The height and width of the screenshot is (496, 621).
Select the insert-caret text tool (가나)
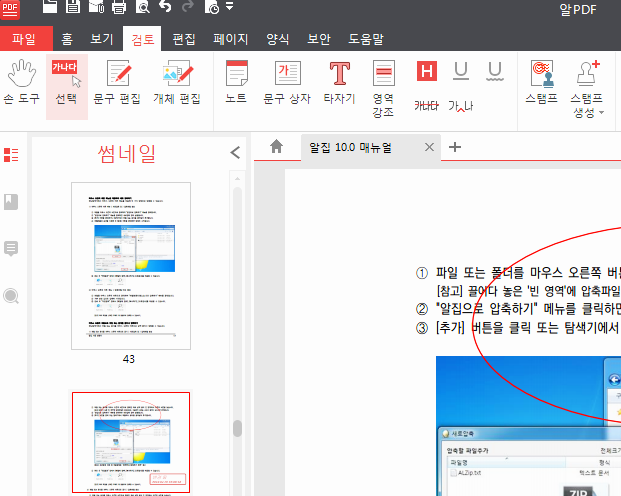(x=461, y=106)
